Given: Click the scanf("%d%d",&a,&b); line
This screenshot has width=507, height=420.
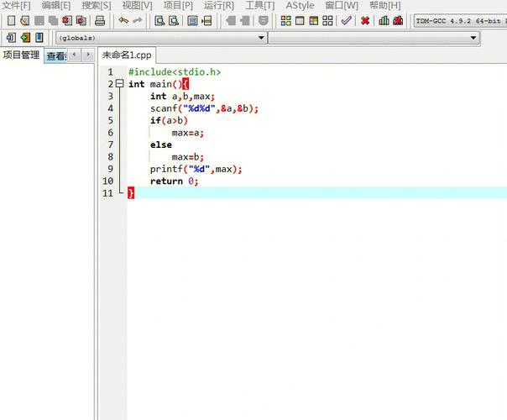Looking at the screenshot, I should (x=204, y=108).
